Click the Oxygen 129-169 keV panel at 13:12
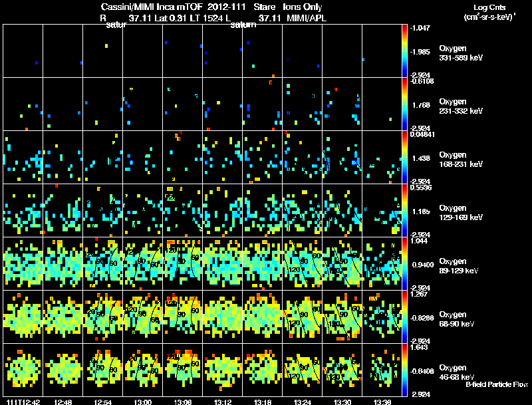Screen dimensions: 532x405 pyautogui.click(x=223, y=210)
